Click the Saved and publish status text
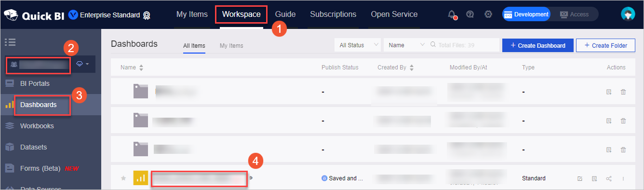 (x=346, y=178)
